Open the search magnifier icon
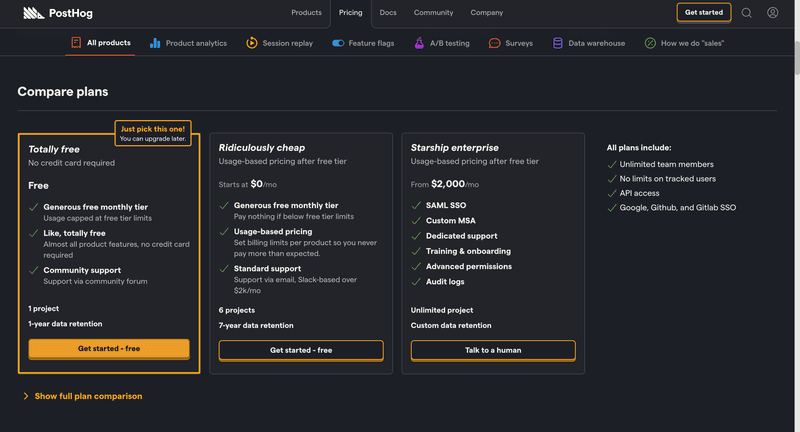Image resolution: width=800 pixels, height=432 pixels. point(746,13)
